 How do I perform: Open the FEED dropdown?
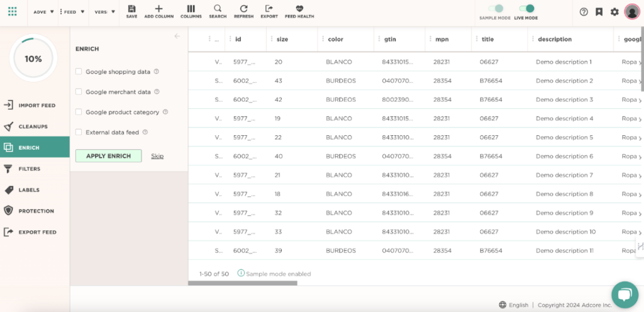tap(72, 12)
